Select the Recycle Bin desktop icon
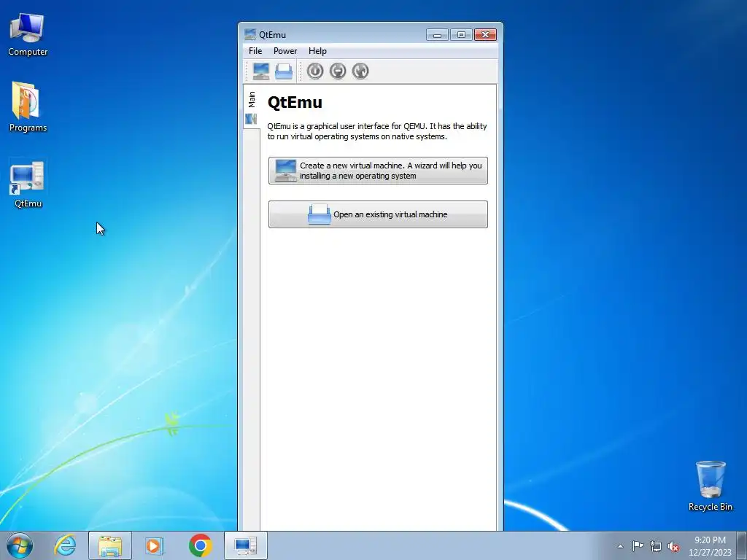 tap(711, 486)
